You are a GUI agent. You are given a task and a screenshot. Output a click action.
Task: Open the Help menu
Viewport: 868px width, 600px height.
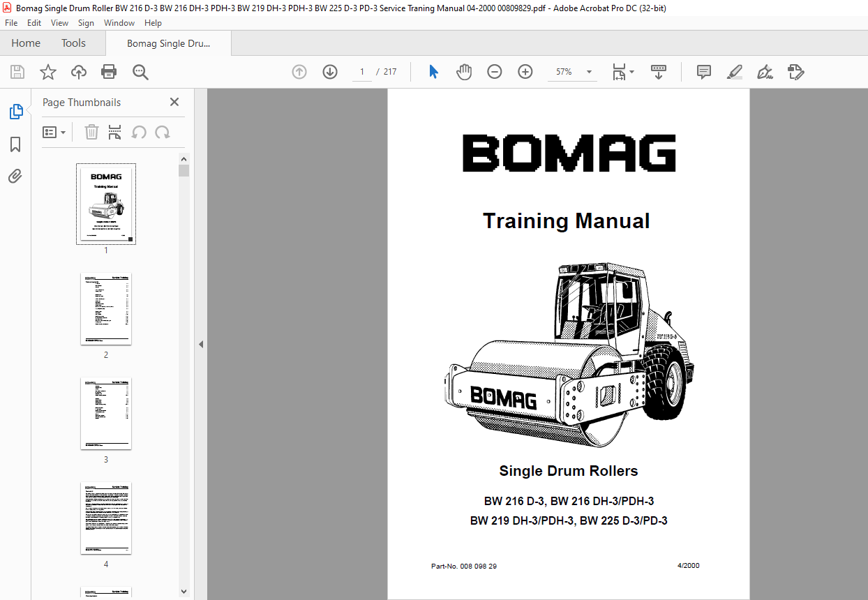click(x=153, y=23)
